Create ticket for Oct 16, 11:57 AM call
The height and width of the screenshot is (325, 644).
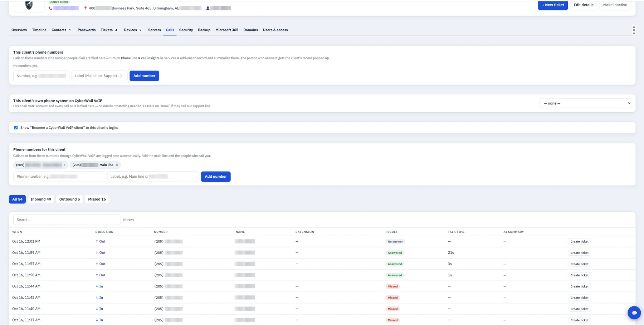click(x=579, y=264)
